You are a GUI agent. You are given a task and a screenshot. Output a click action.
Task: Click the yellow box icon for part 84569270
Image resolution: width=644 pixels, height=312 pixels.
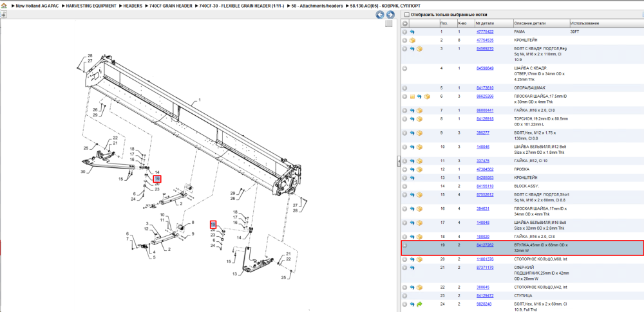[x=419, y=49]
